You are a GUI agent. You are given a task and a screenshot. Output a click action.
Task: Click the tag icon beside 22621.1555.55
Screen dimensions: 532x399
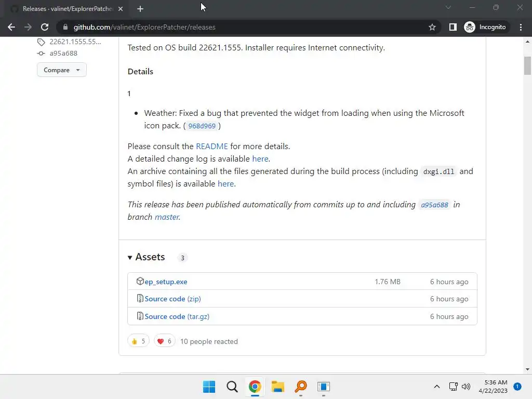(x=41, y=42)
